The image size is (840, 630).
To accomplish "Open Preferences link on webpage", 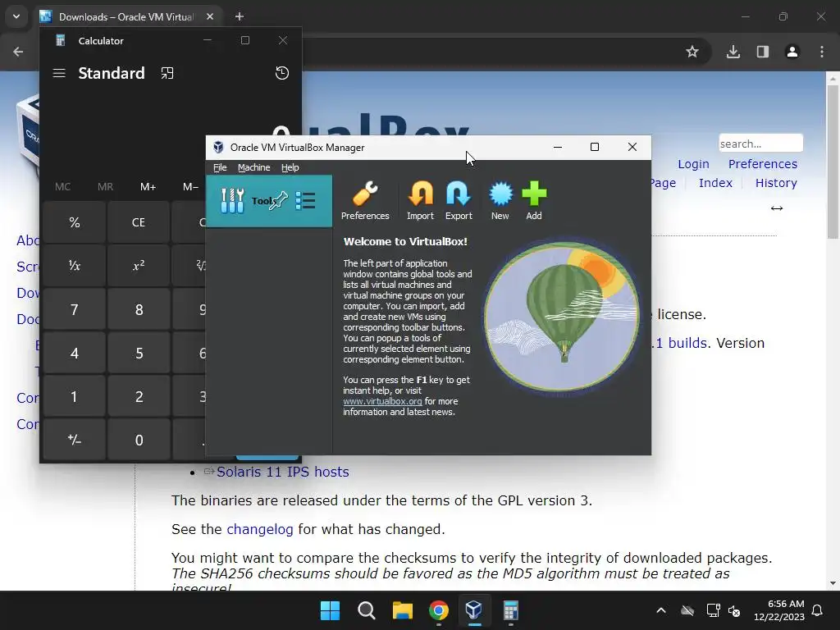I will coord(762,164).
